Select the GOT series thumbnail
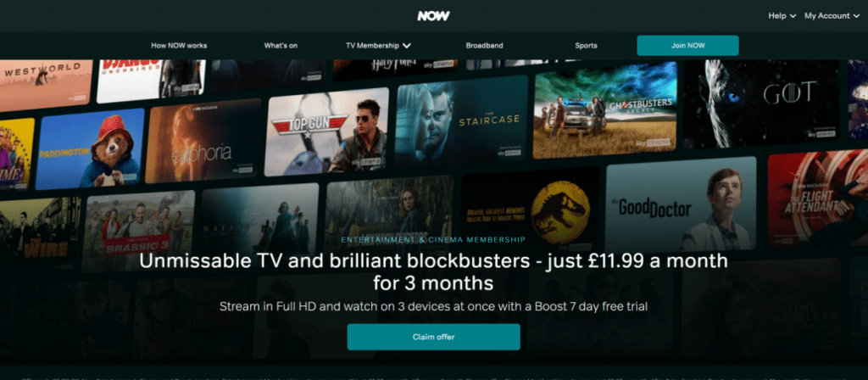 click(761, 102)
